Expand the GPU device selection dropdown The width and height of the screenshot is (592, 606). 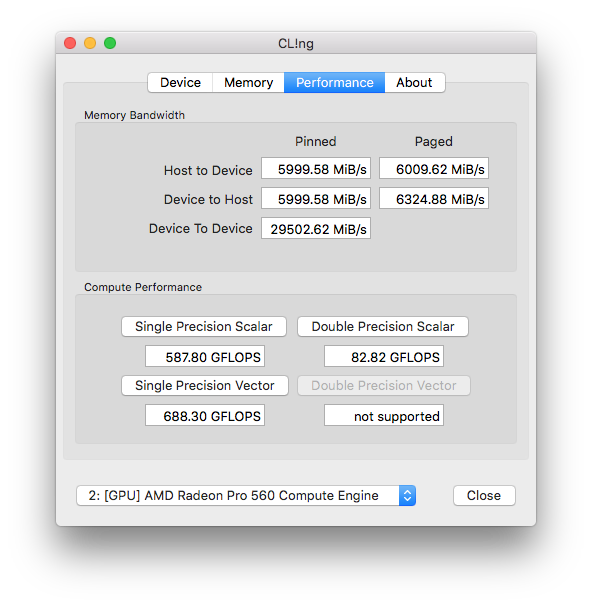(246, 495)
